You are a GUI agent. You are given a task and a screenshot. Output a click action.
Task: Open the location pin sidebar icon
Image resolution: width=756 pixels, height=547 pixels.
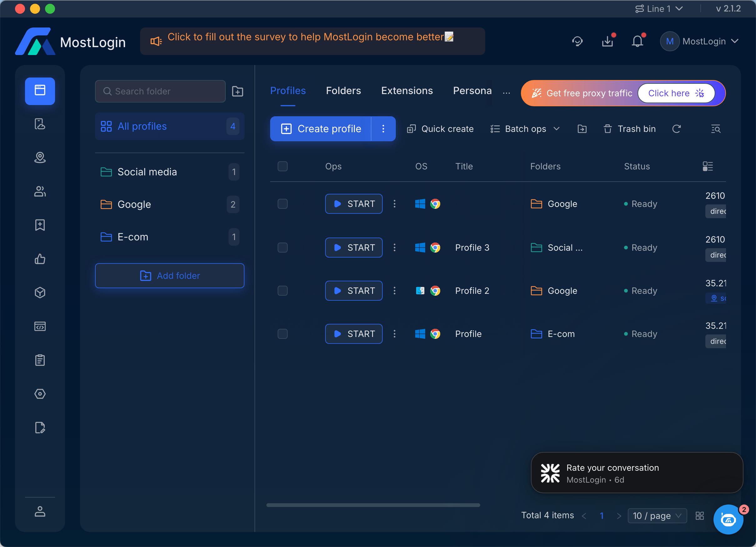coord(40,158)
